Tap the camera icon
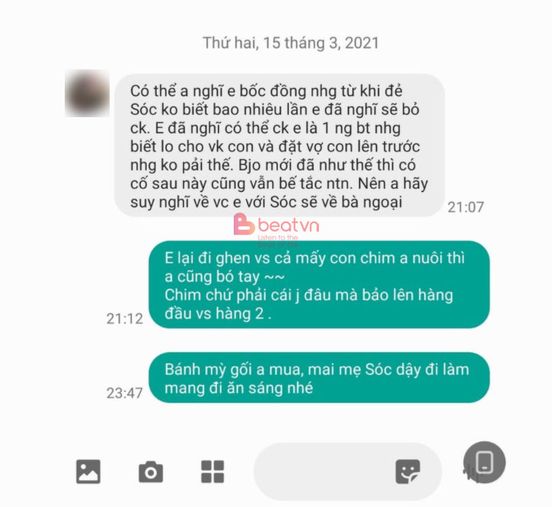This screenshot has height=507, width=552. pyautogui.click(x=151, y=472)
